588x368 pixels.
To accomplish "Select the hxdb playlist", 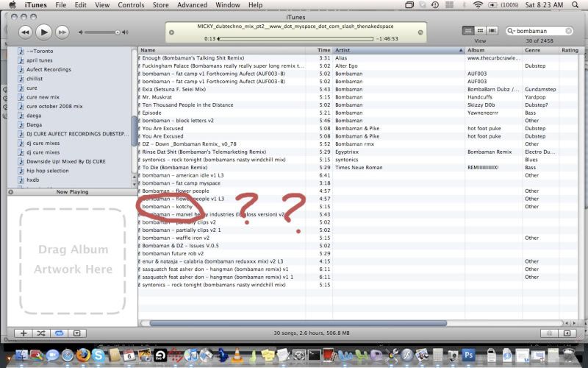I will [32, 180].
